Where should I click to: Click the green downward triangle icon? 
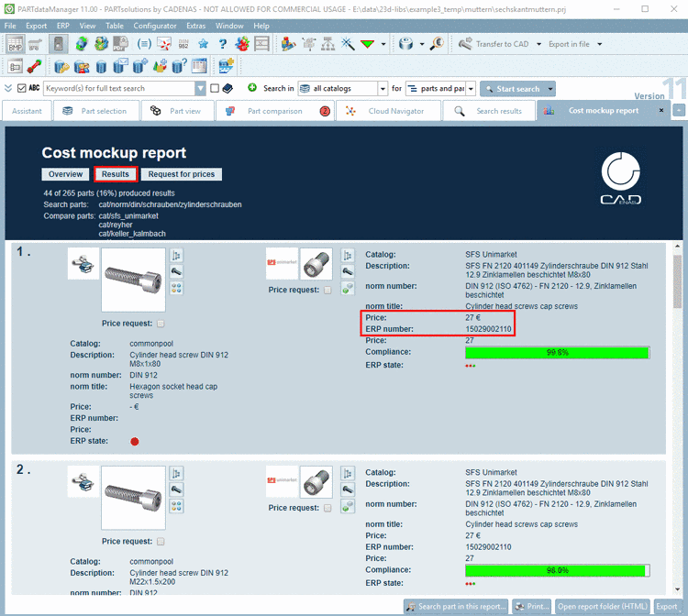367,44
